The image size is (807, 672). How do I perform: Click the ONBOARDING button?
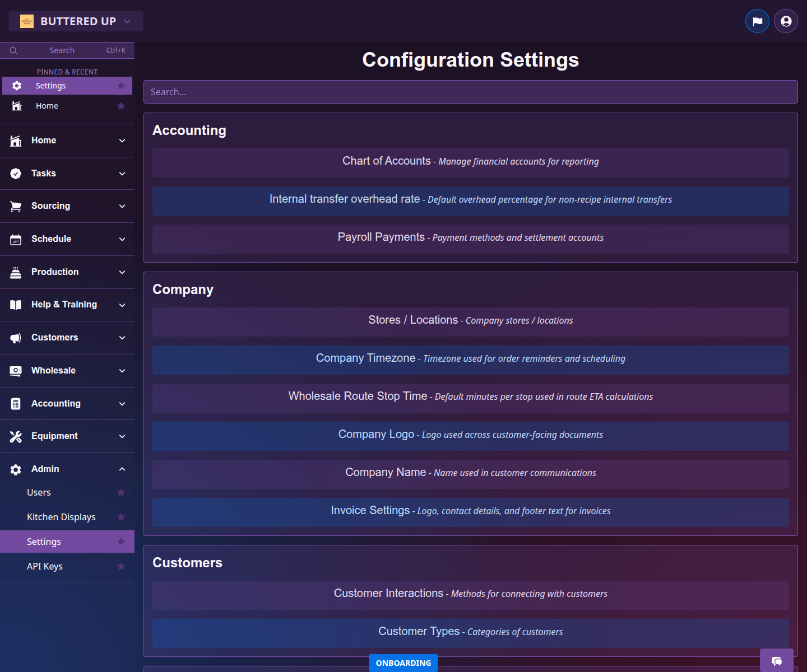click(403, 662)
